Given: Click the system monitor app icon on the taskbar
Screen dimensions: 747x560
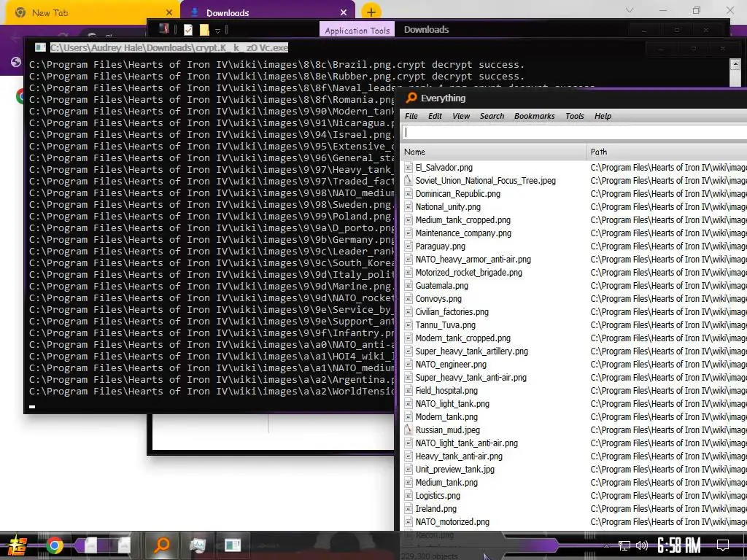Looking at the screenshot, I should pos(197,545).
